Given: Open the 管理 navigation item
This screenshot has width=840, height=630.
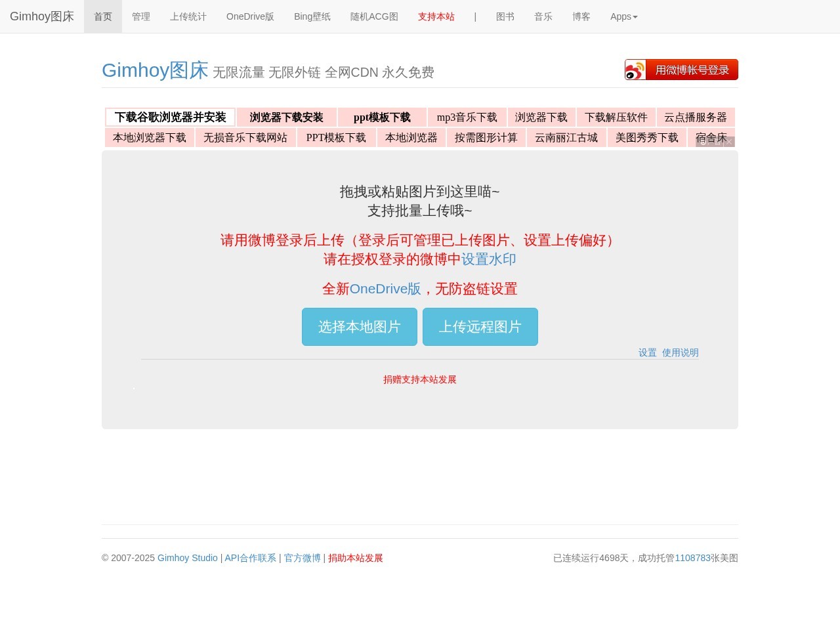Looking at the screenshot, I should pos(140,16).
